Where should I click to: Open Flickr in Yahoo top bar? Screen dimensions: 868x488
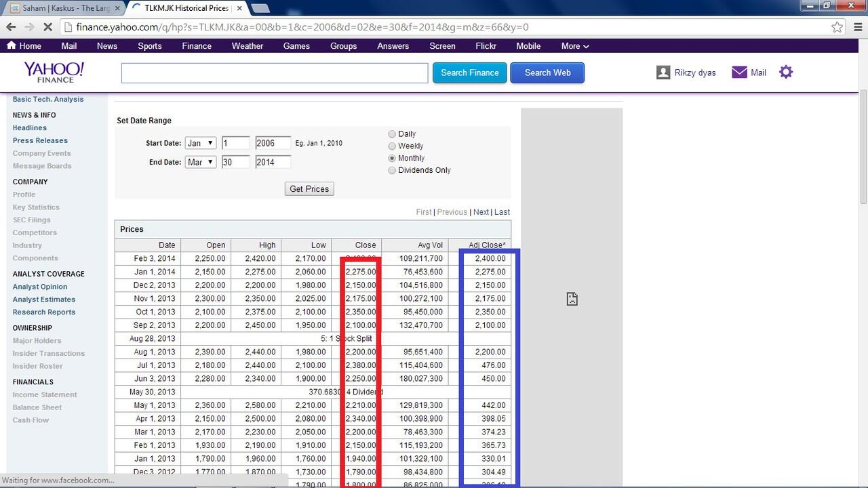click(x=486, y=46)
